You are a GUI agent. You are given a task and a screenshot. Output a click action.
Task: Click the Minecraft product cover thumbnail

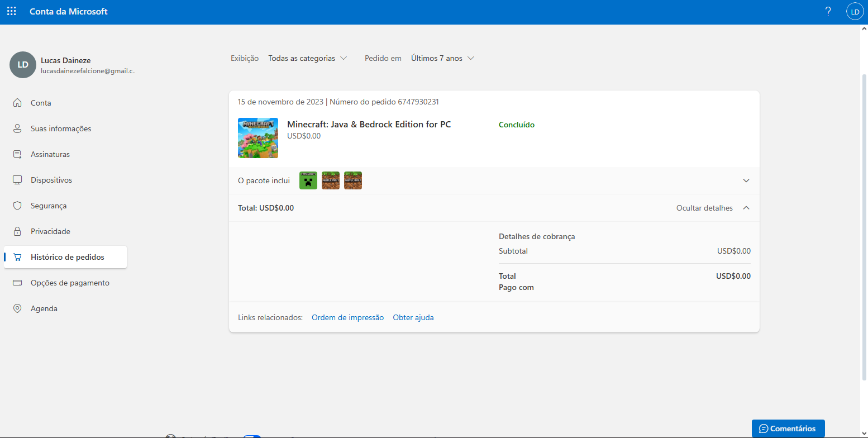pos(258,138)
